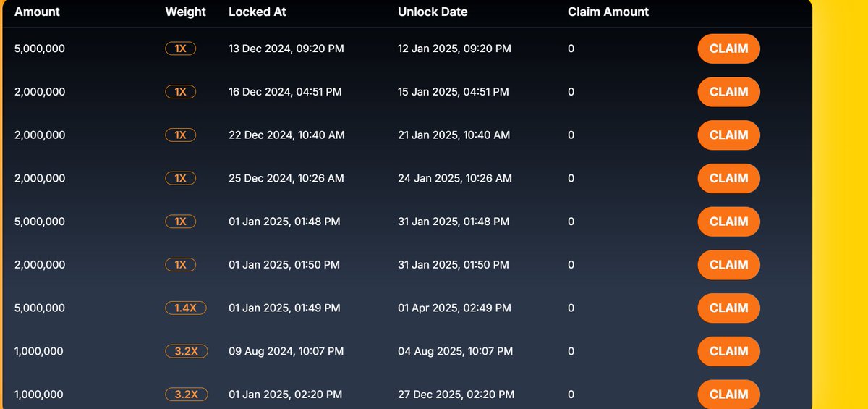Click locked date 25 Dec 2024, 10:26 AM
868x409 pixels.
tap(286, 178)
